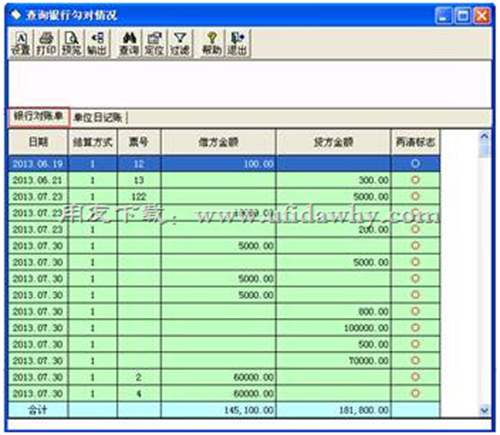This screenshot has height=435, width=500.
Task: Click the scrollbar up arrow
Action: [x=484, y=136]
